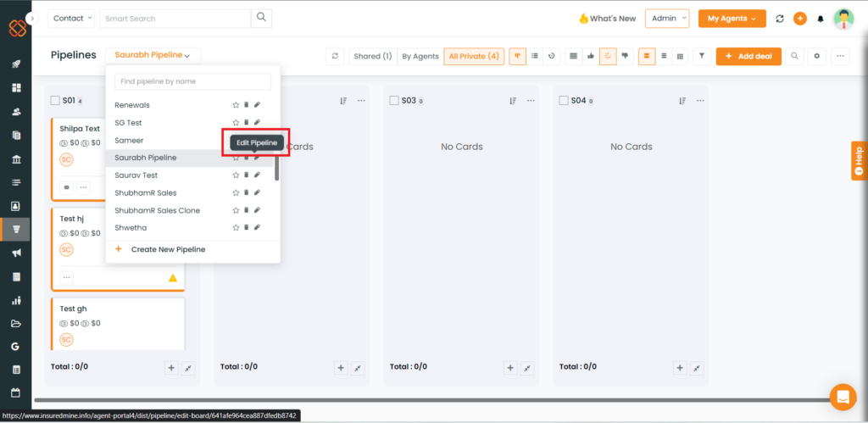Select ShubhamR Sales pipeline in the list
868x423 pixels.
pyautogui.click(x=146, y=192)
